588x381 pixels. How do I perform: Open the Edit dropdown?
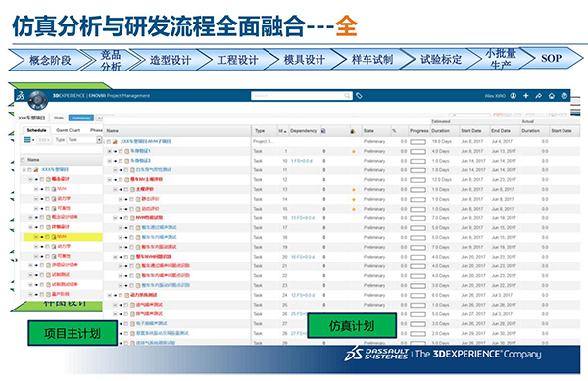click(44, 140)
